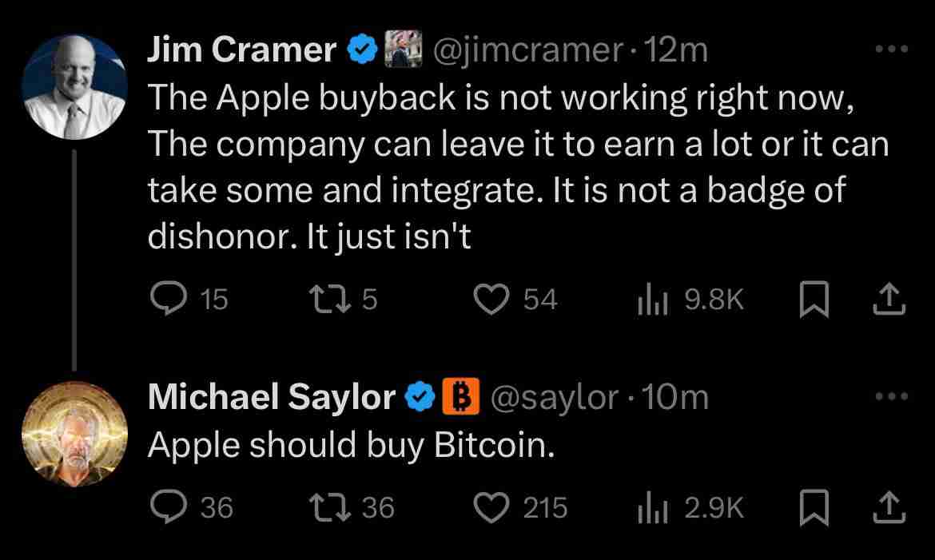Click Jim Cramer's verified badge

363,48
